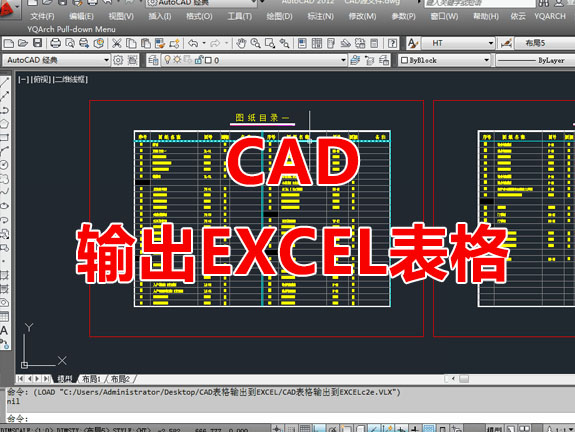Click last-layout navigation arrow beside tabs
This screenshot has height=432, width=575.
(46, 378)
